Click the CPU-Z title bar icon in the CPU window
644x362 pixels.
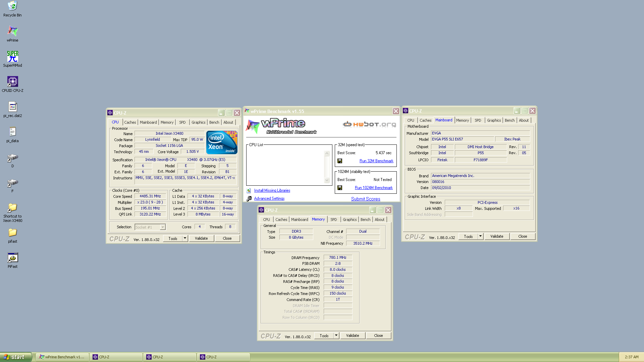(x=110, y=113)
